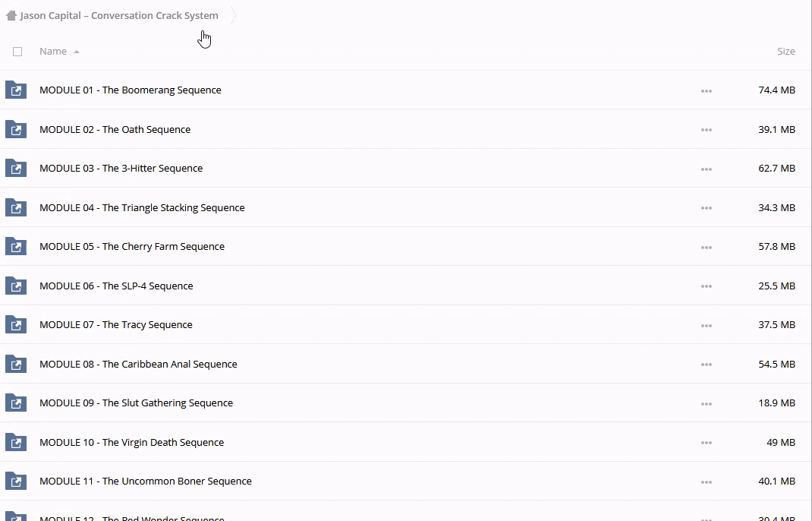
Task: Click the shared folder icon for MODULE 01
Action: tap(16, 90)
